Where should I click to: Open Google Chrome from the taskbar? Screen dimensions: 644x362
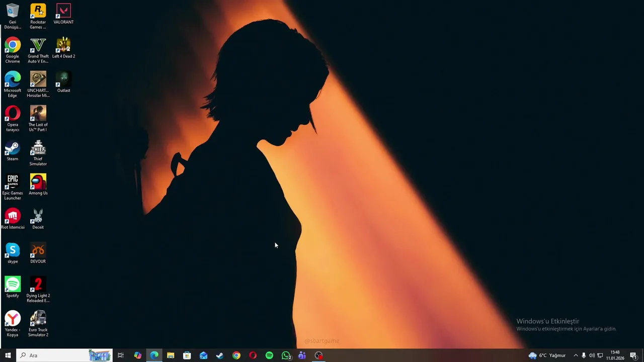pyautogui.click(x=236, y=355)
